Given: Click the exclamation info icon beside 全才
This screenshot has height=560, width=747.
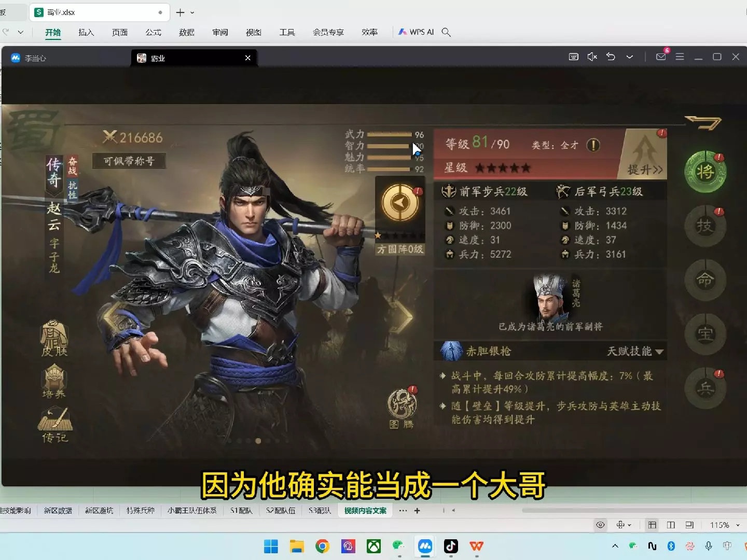Looking at the screenshot, I should 593,145.
